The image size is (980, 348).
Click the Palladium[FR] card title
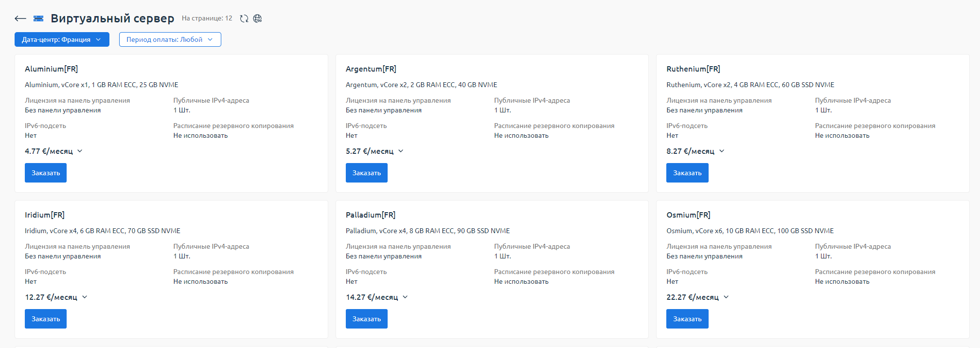371,215
